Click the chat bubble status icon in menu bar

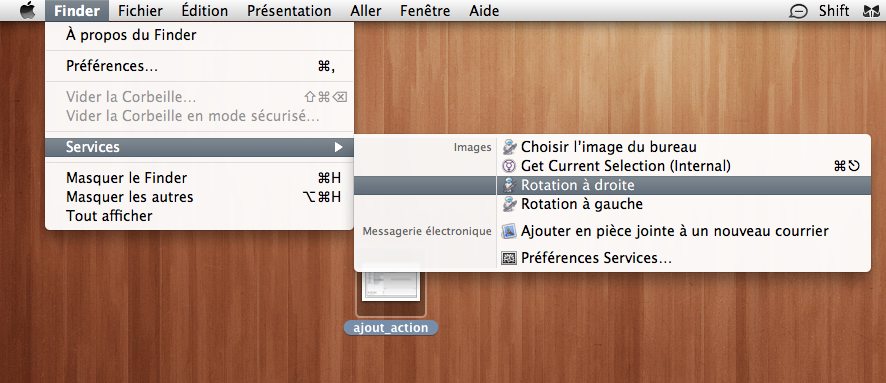(x=798, y=11)
